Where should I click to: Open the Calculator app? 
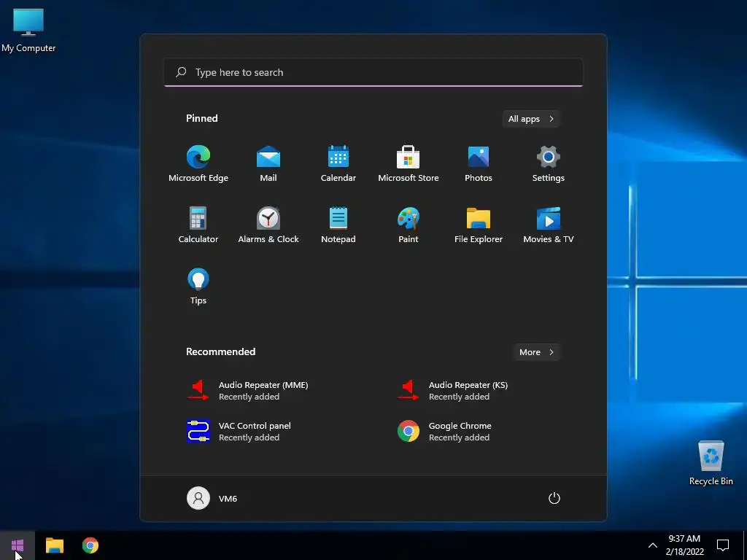click(198, 225)
